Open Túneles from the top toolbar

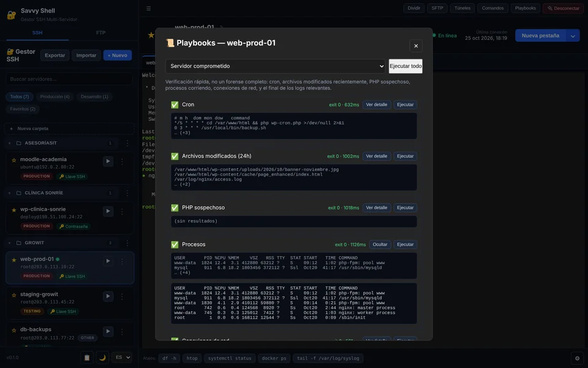462,8
